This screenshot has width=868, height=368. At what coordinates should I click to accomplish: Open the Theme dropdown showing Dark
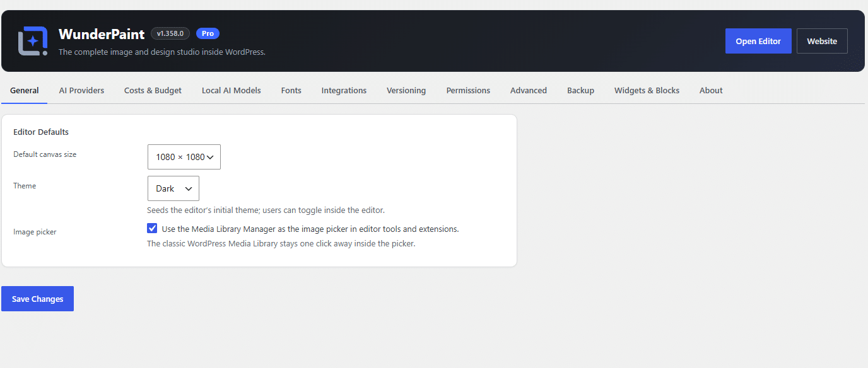click(173, 188)
